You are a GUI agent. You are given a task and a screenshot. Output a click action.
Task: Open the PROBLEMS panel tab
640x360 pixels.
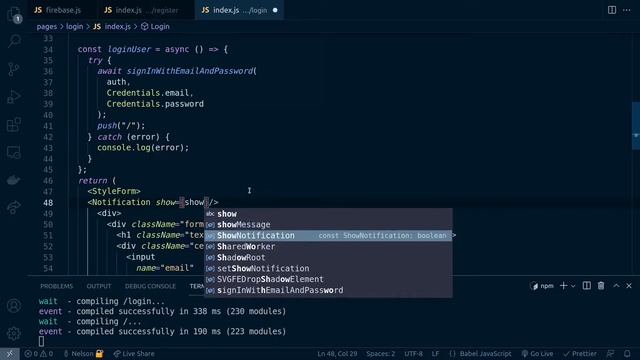click(56, 286)
